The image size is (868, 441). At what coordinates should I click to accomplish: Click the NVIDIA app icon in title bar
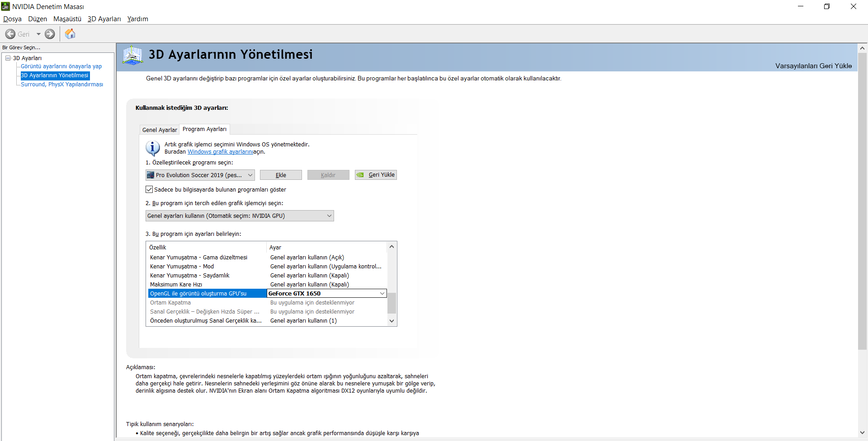coord(5,6)
